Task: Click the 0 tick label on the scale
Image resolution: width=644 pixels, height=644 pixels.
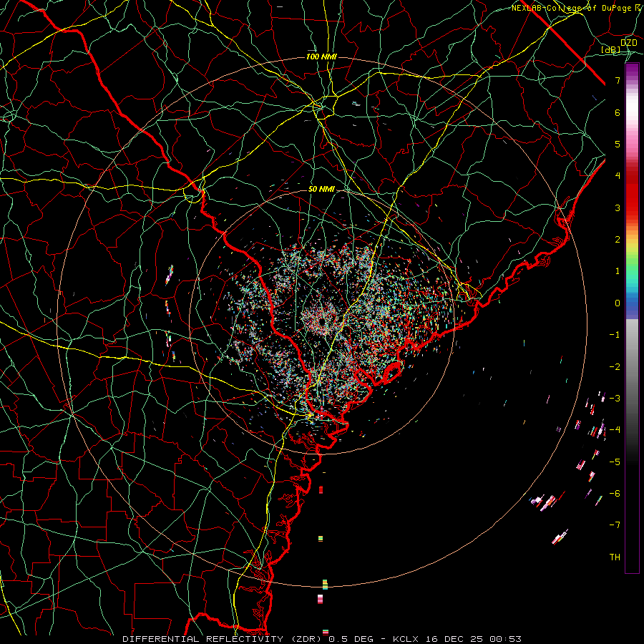Action: coord(618,303)
